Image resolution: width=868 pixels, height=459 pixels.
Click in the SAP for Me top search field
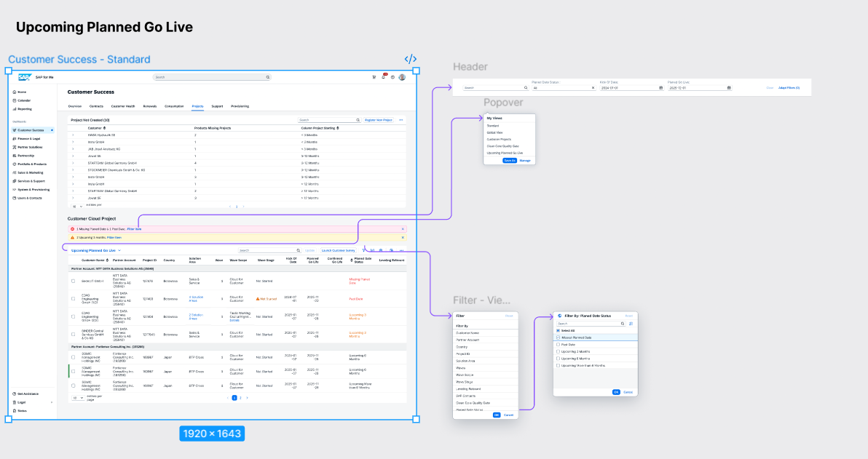coord(211,77)
